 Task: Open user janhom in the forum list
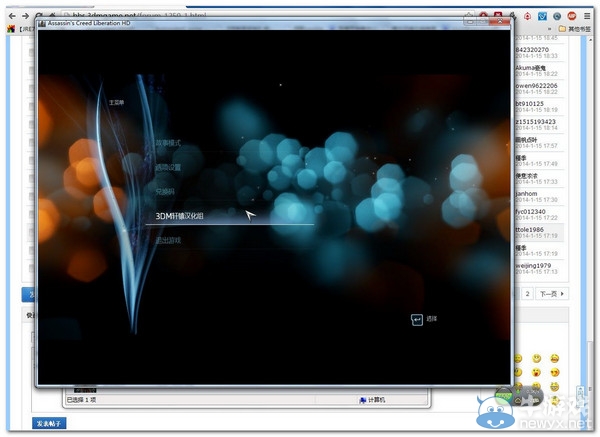click(527, 193)
